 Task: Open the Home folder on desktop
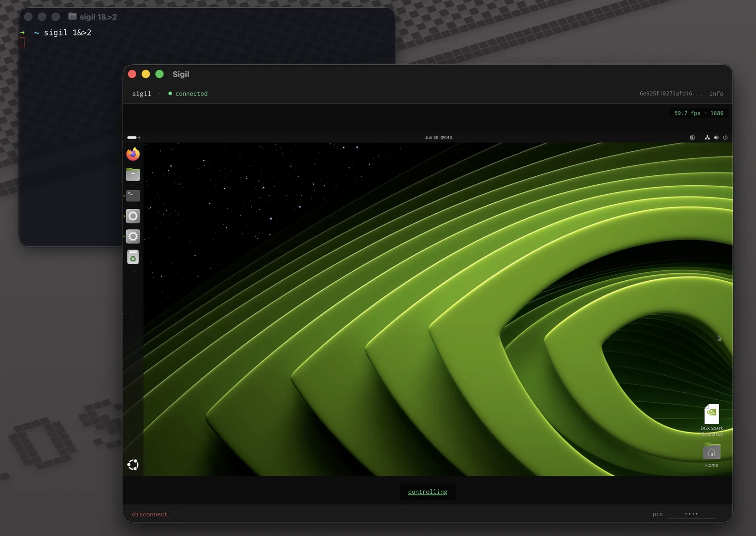(712, 455)
